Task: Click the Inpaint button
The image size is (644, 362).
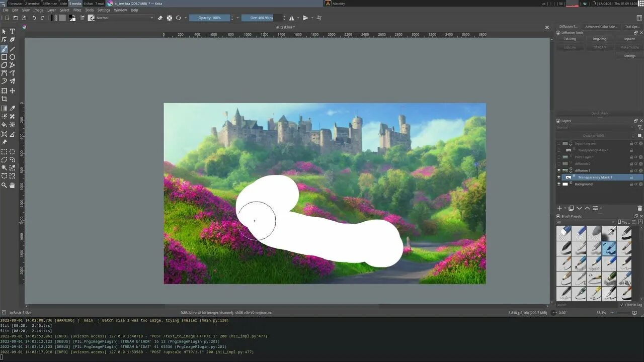Action: (629, 39)
